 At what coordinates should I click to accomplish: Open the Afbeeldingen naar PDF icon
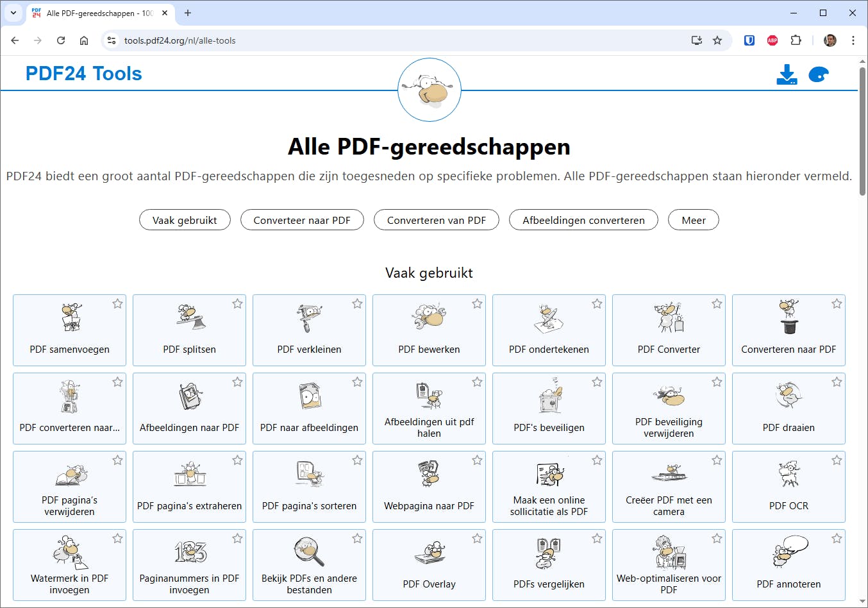[190, 396]
